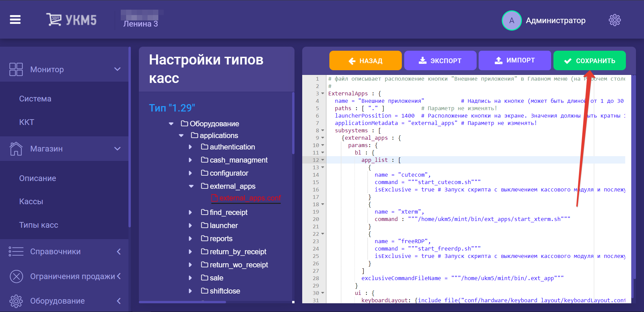This screenshot has height=312, width=644.
Task: Expand the Справочники section chevron
Action: (x=119, y=251)
